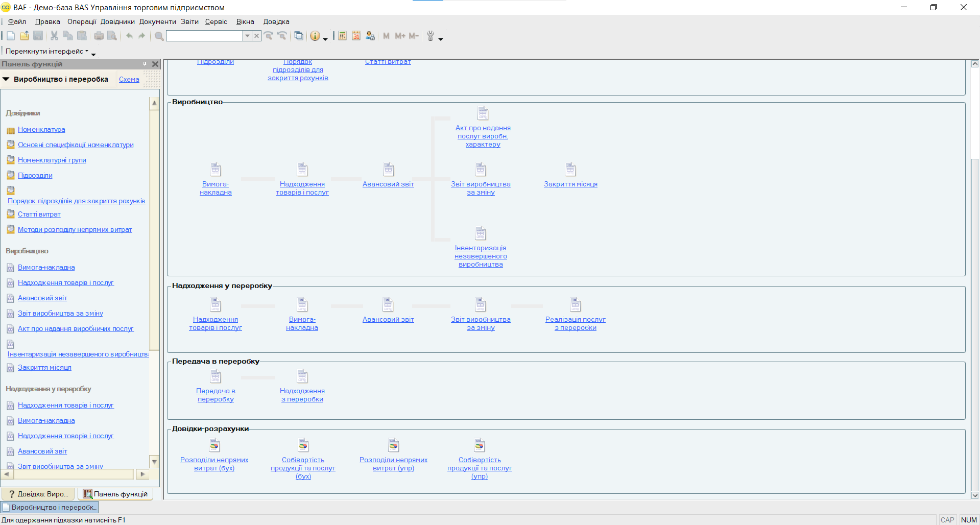Open the toolbar search field dropdown arrow
Image resolution: width=980 pixels, height=525 pixels.
click(x=247, y=36)
